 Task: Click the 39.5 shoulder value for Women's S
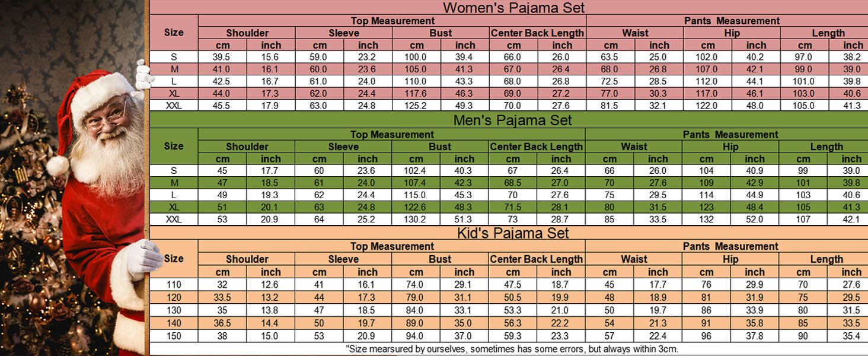pos(222,58)
